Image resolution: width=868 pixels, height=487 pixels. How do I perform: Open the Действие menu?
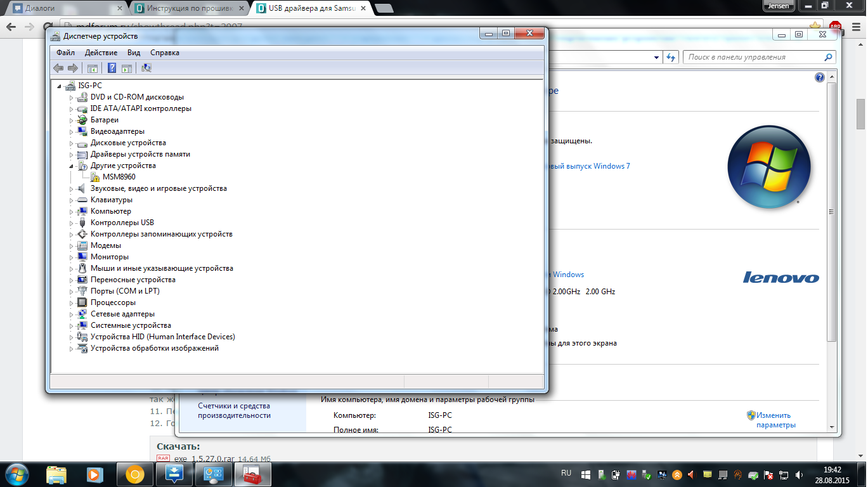click(x=101, y=53)
